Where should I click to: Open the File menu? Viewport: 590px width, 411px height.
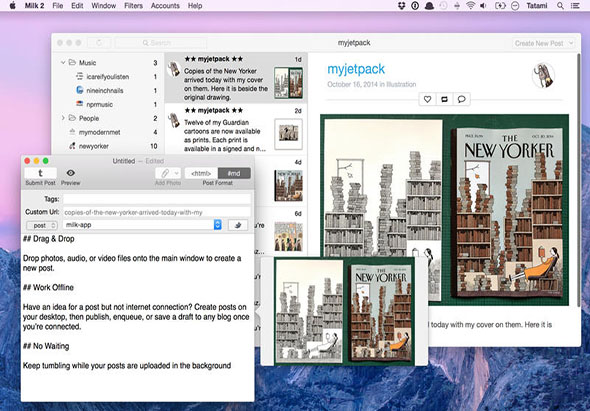[58, 6]
